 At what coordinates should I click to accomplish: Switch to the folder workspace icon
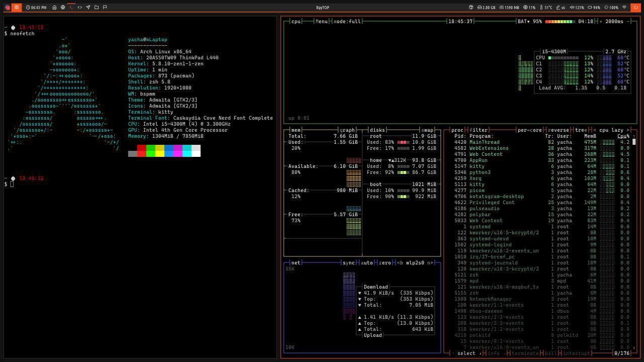tap(97, 8)
